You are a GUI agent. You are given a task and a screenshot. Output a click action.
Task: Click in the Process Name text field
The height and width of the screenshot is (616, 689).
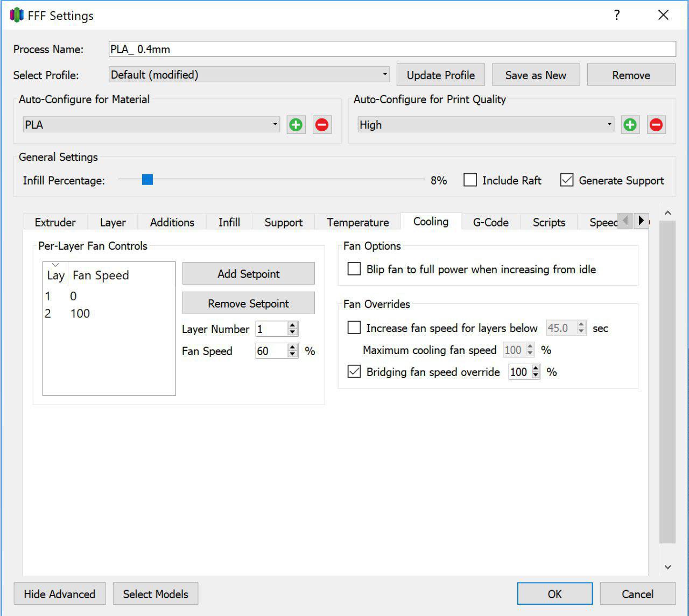[x=392, y=49]
